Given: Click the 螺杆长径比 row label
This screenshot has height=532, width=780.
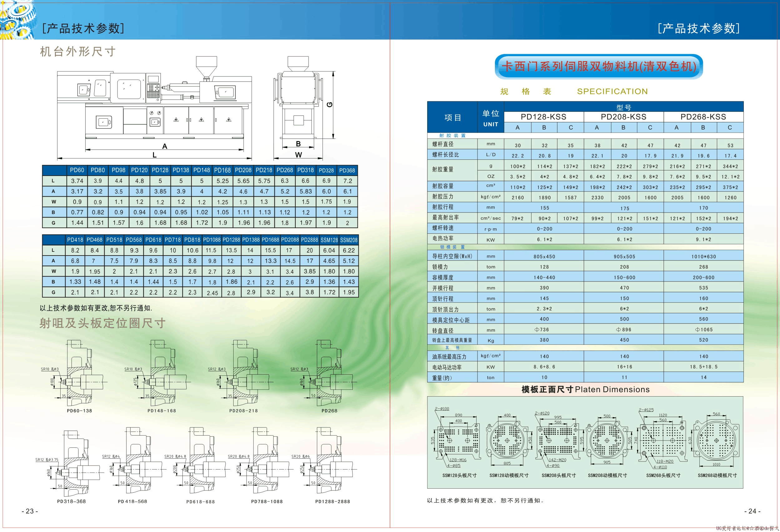Looking at the screenshot, I should 445,154.
